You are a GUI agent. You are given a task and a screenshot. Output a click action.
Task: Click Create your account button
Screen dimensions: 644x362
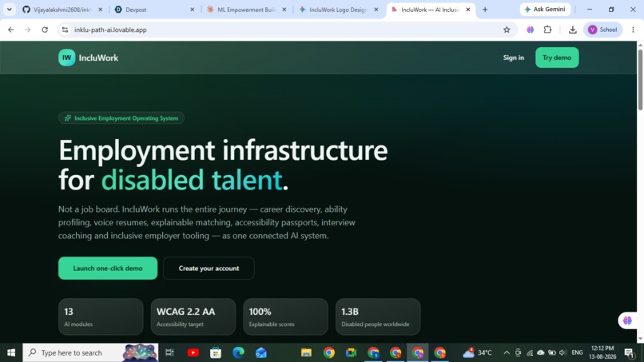tap(209, 268)
